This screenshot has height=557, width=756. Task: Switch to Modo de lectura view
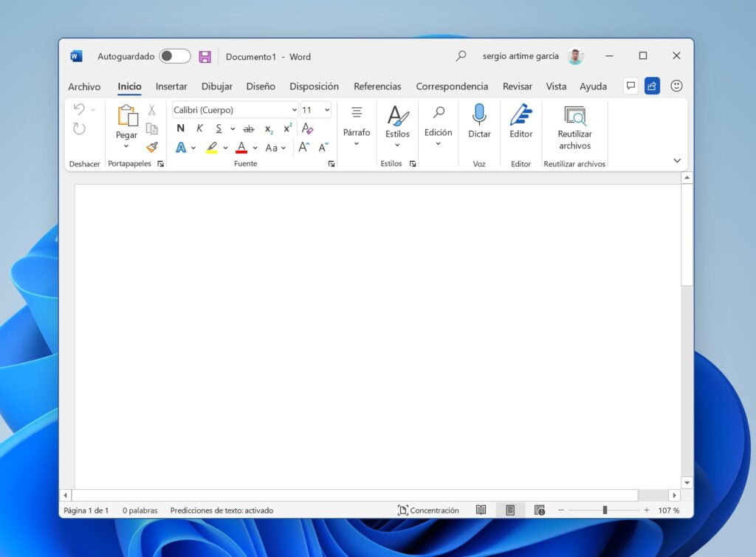tap(481, 510)
